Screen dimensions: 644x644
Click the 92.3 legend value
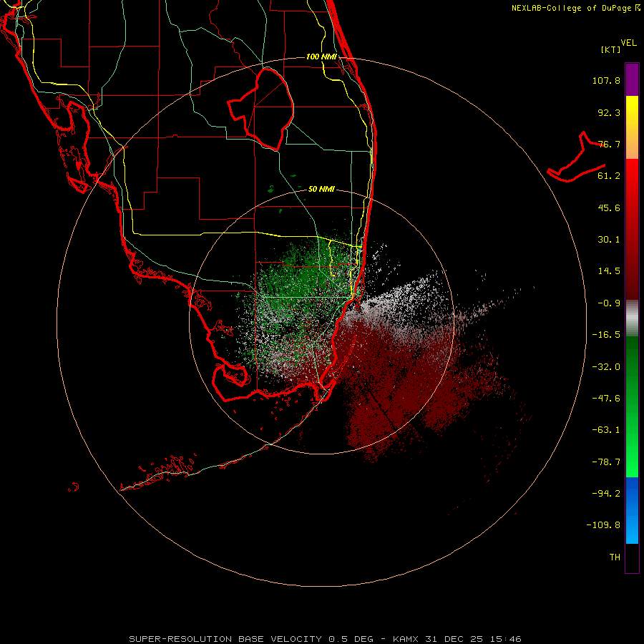[609, 112]
